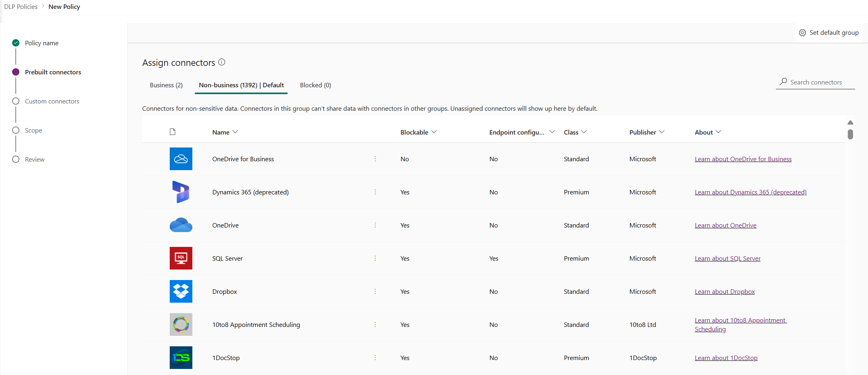The image size is (868, 375).
Task: Switch to the Blocked (0) tab
Action: pyautogui.click(x=315, y=85)
